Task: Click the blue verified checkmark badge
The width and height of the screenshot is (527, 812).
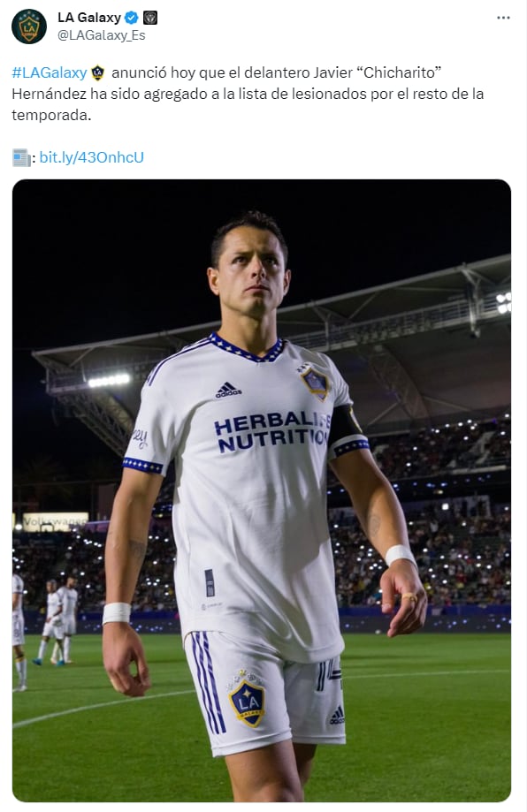Action: pyautogui.click(x=132, y=18)
